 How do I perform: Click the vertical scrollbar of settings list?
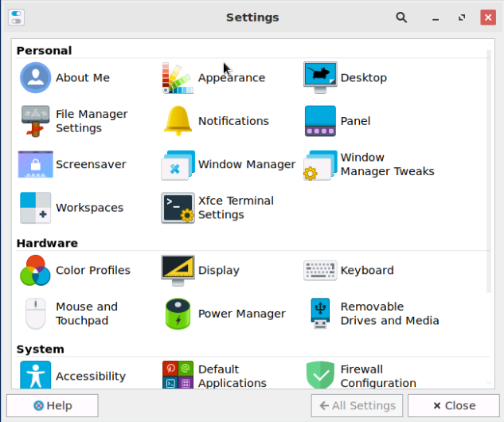click(x=489, y=171)
